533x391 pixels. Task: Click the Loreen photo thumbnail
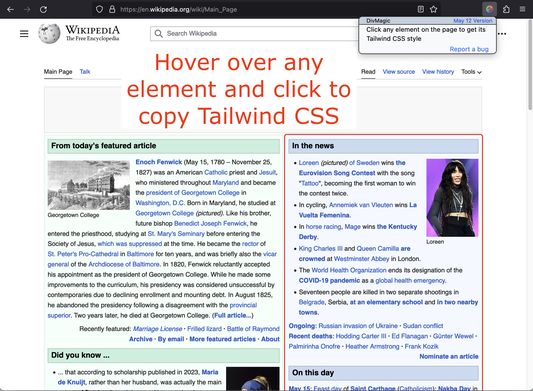pos(452,198)
